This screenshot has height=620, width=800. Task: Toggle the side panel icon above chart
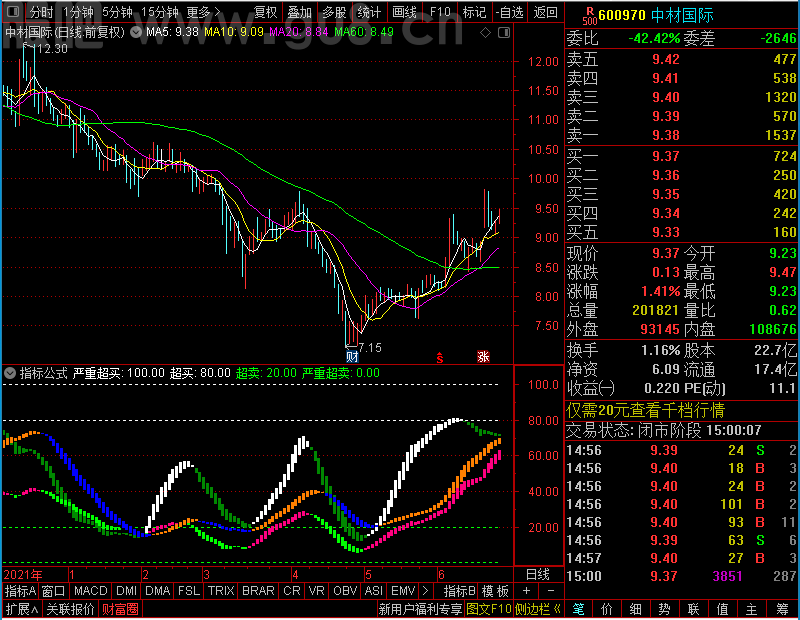tap(504, 33)
